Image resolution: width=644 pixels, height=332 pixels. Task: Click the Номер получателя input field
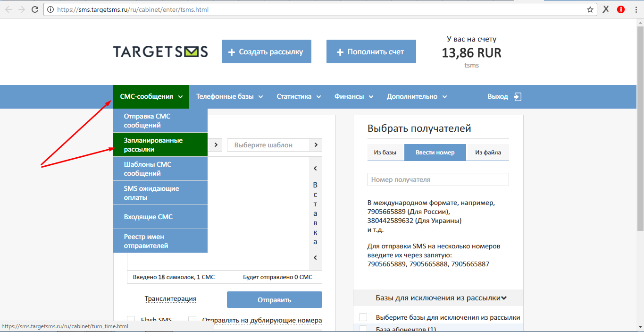click(x=438, y=179)
